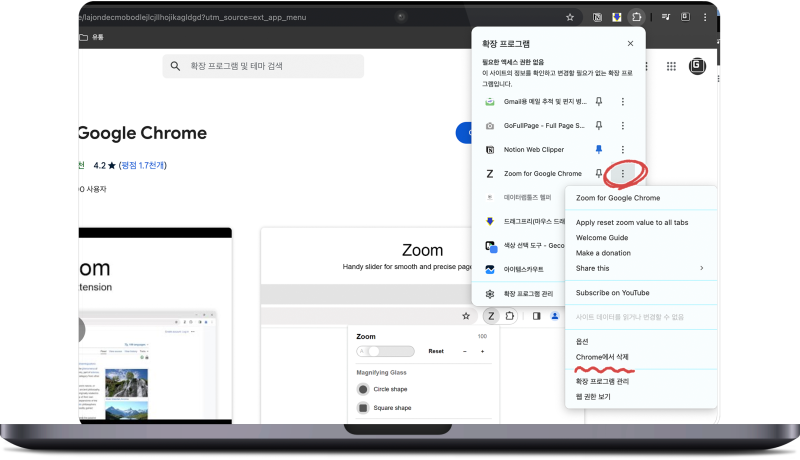Click the Zoom for Google Chrome Z icon

coord(490,174)
